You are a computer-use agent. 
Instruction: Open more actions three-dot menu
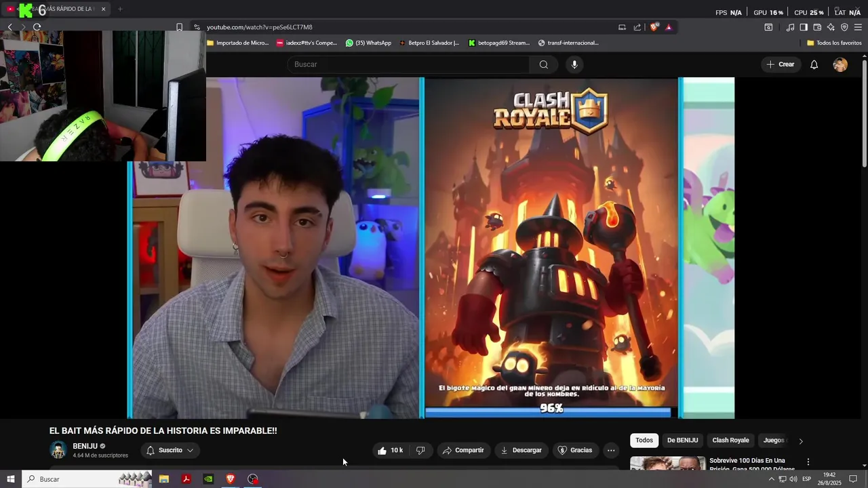(x=611, y=450)
